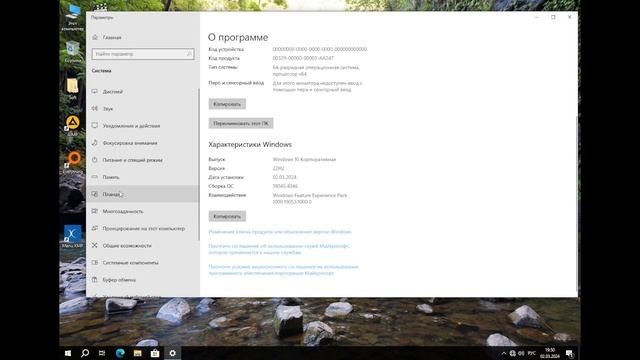Copy device specs with first Копировать button
The height and width of the screenshot is (360, 640).
(x=227, y=104)
